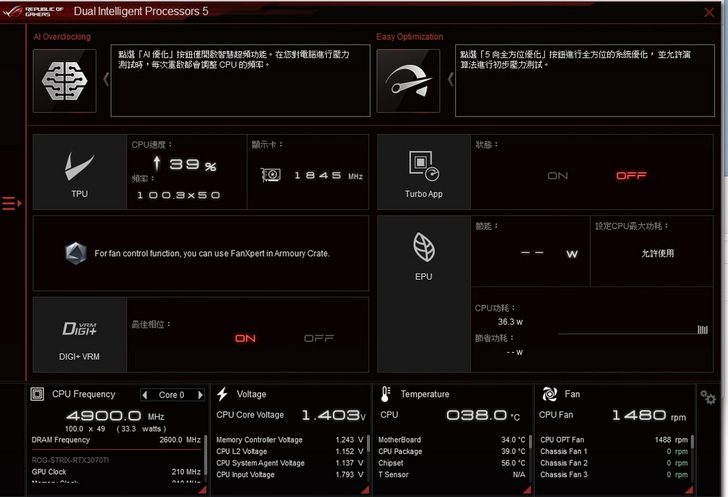Open the TPU module
Screen dimensions: 728x497
click(79, 172)
